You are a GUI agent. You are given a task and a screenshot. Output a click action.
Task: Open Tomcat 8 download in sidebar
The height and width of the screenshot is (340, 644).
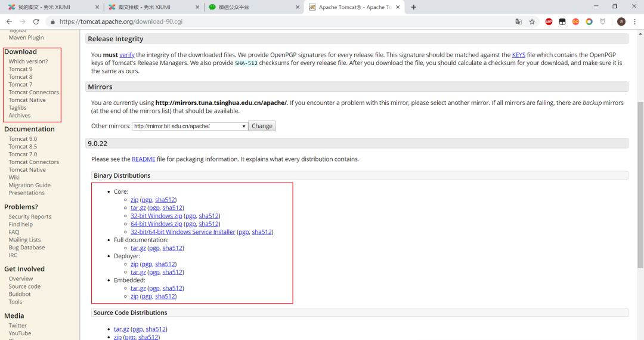click(x=20, y=77)
